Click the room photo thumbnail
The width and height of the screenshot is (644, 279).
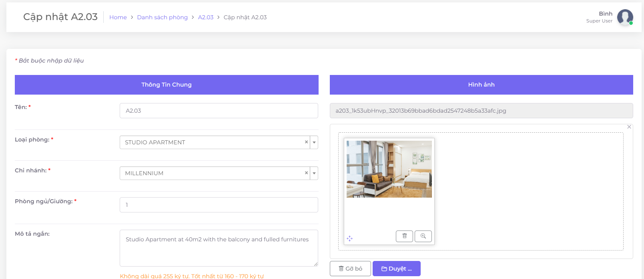tap(389, 169)
